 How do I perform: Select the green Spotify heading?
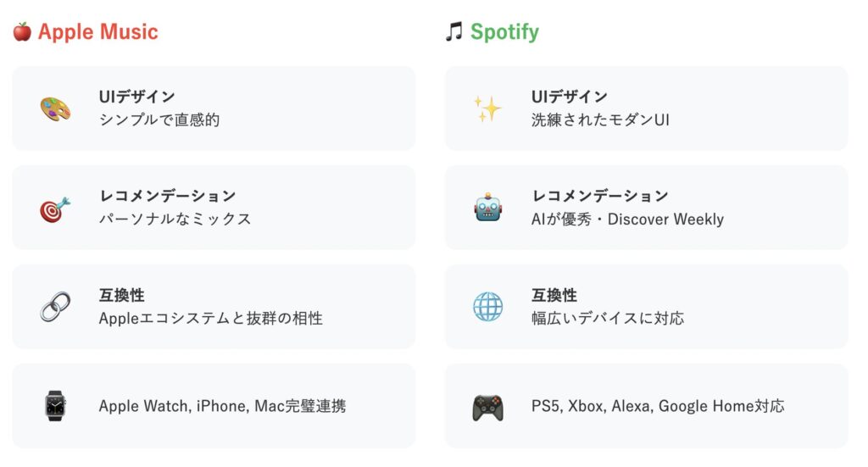click(504, 32)
